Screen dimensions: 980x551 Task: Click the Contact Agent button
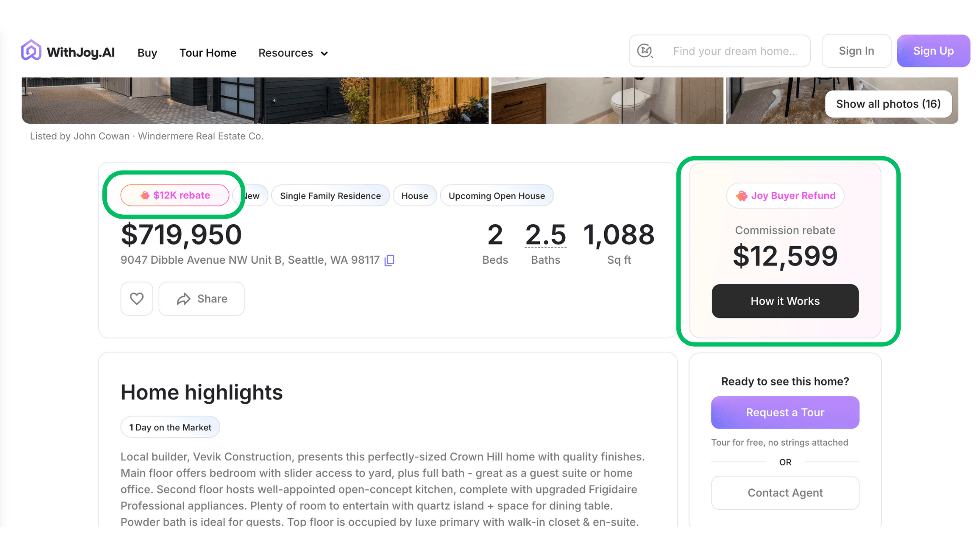click(x=785, y=493)
